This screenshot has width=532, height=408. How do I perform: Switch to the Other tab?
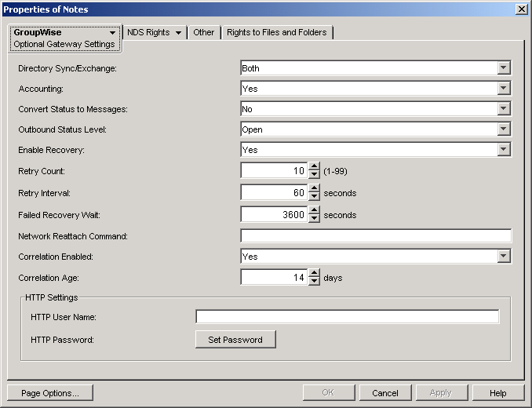[x=203, y=32]
